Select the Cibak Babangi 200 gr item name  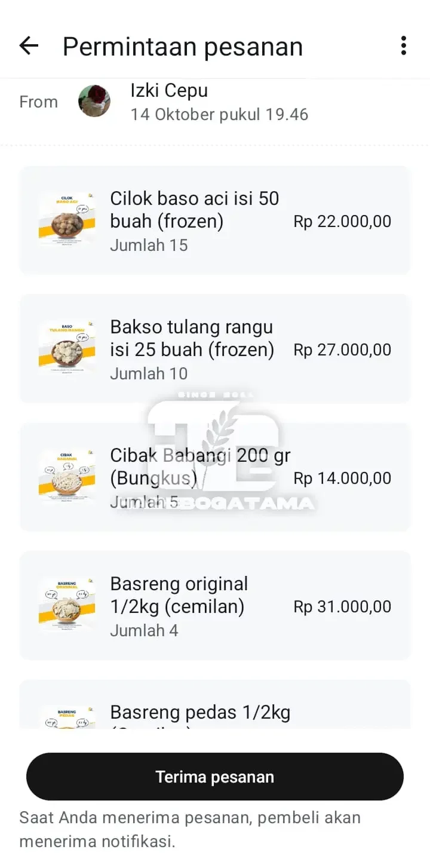pos(199,467)
